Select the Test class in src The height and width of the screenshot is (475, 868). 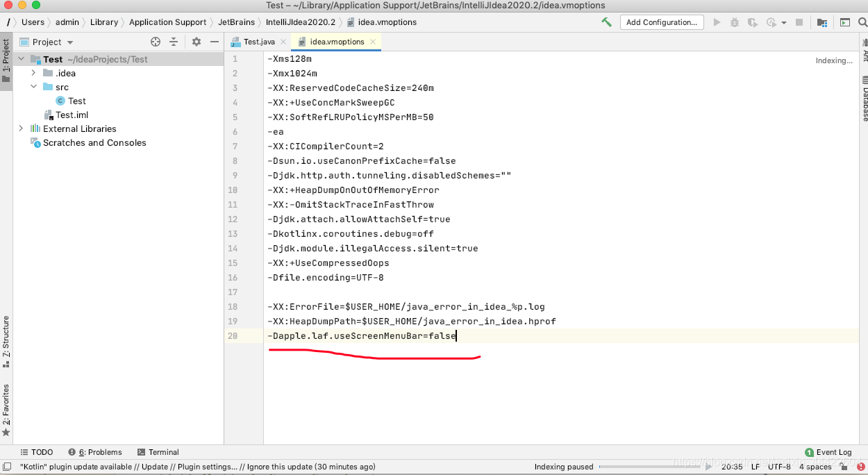click(71, 101)
